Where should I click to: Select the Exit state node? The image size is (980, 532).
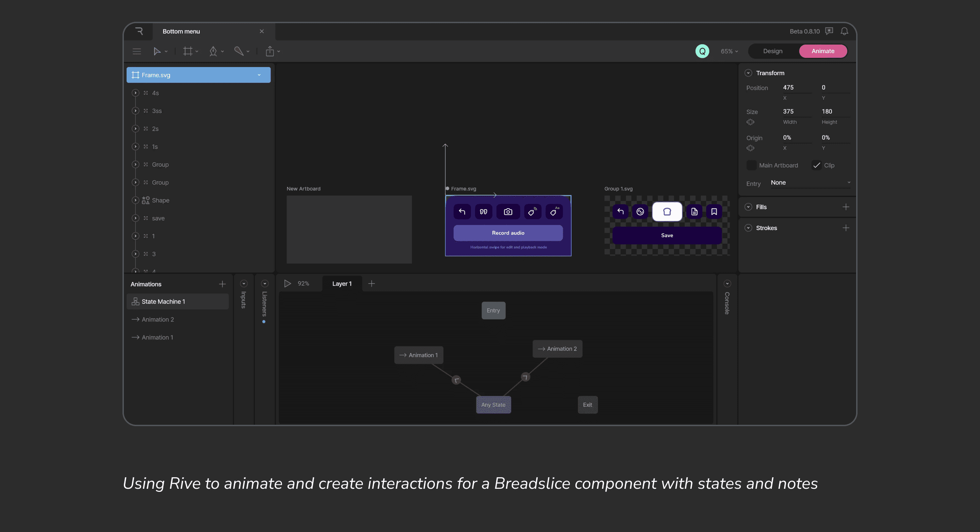coord(587,405)
